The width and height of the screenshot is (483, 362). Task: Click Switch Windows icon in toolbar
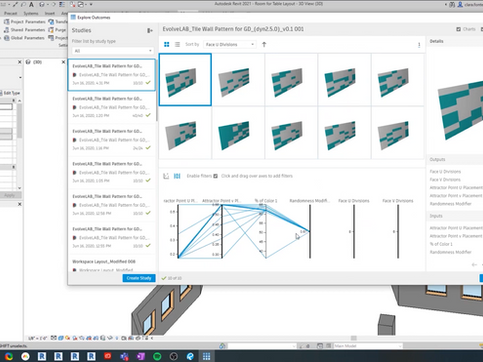click(81, 4)
